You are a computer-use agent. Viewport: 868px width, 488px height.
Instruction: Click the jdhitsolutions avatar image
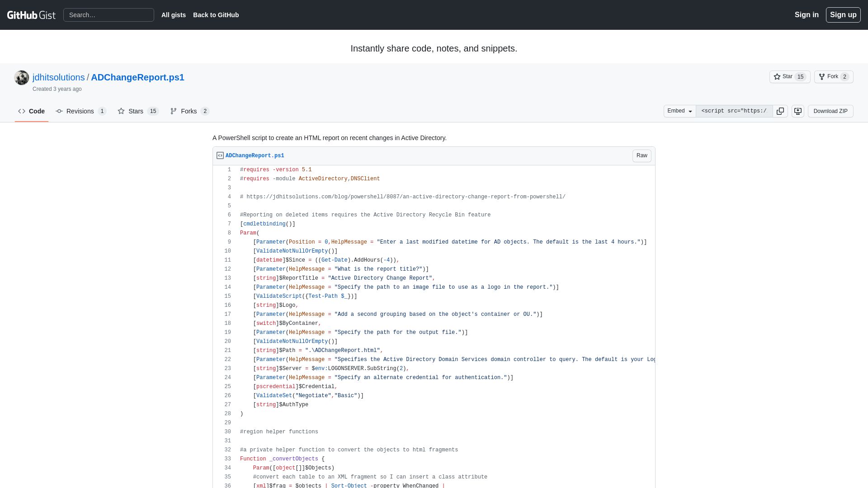[22, 78]
